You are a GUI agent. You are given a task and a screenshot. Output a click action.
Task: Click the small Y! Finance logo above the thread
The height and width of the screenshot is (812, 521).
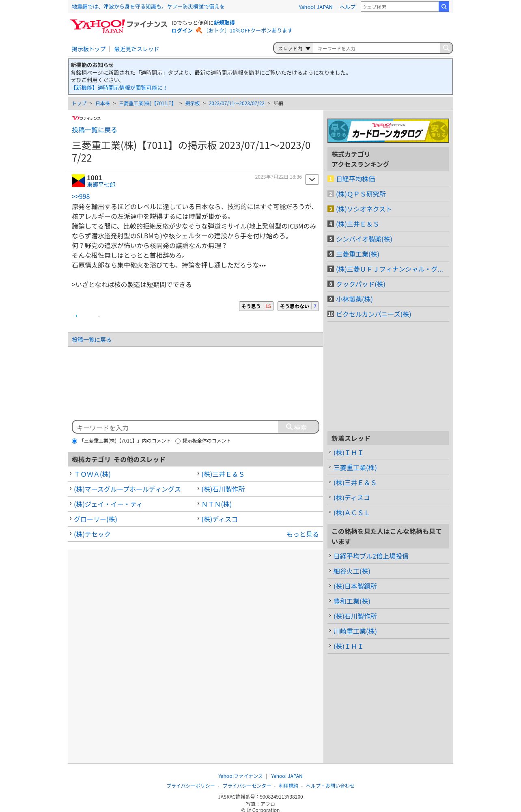point(86,118)
